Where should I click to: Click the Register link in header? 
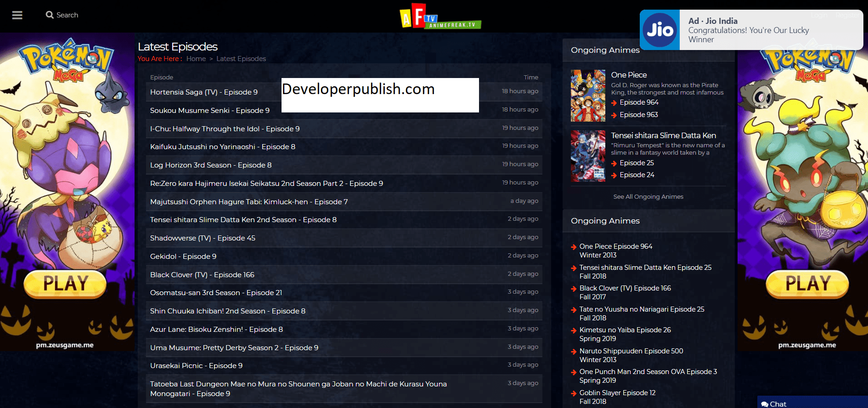click(847, 15)
